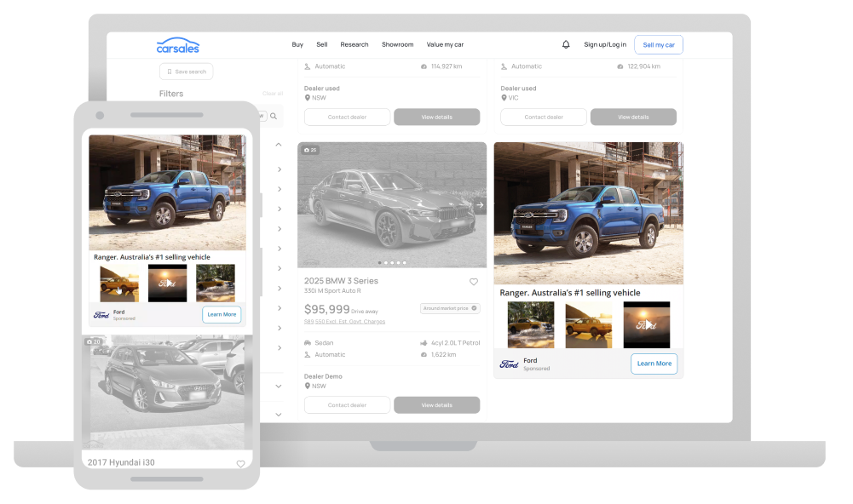Expand the last filter section down chevron
The height and width of the screenshot is (504, 853).
point(279,415)
